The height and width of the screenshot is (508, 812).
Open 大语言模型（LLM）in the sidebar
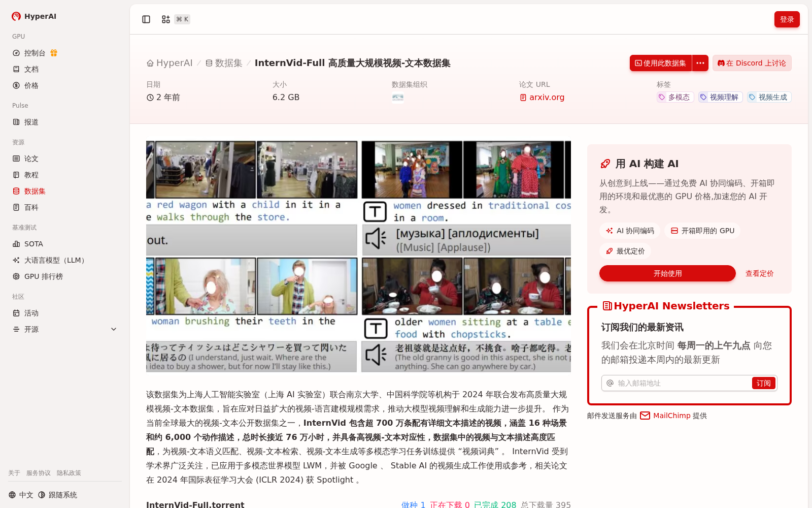[x=65, y=260]
